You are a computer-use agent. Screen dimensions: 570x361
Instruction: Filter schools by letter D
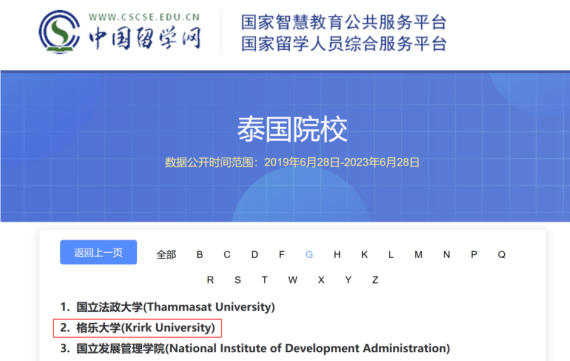[x=254, y=254]
